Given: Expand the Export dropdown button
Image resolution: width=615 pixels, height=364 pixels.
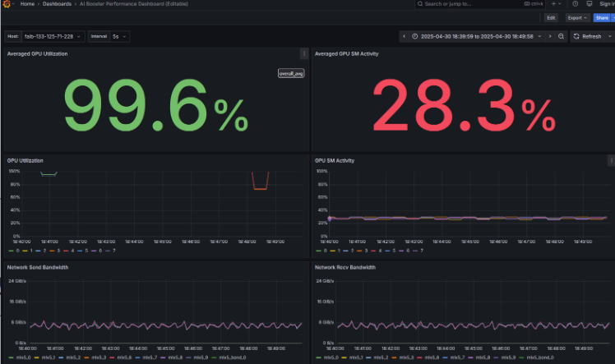Looking at the screenshot, I should tap(577, 18).
